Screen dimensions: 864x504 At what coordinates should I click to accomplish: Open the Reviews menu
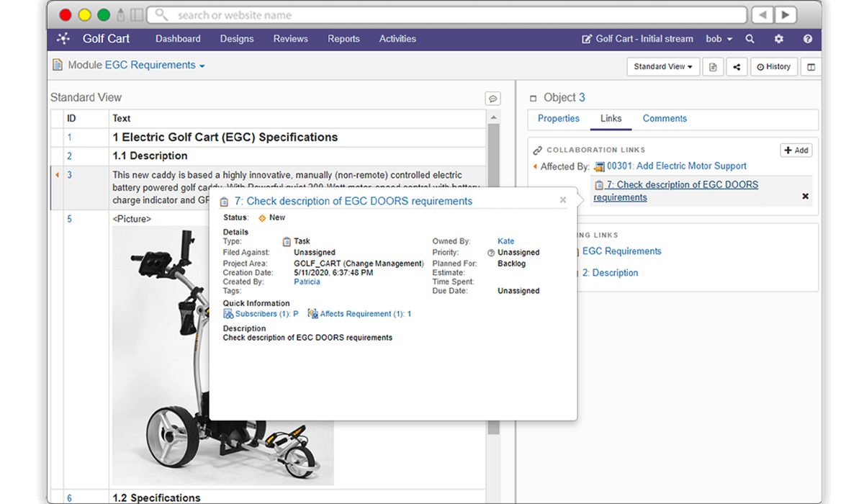tap(290, 39)
